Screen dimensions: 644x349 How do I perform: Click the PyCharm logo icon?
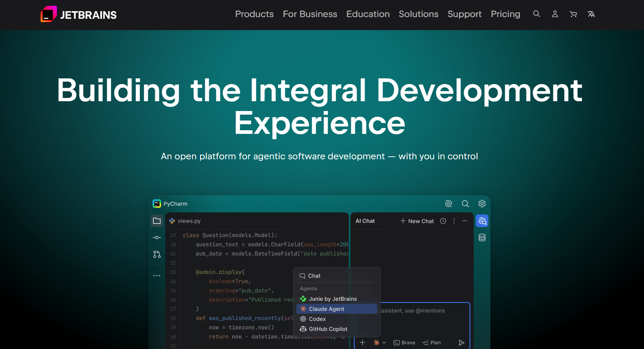tap(157, 204)
